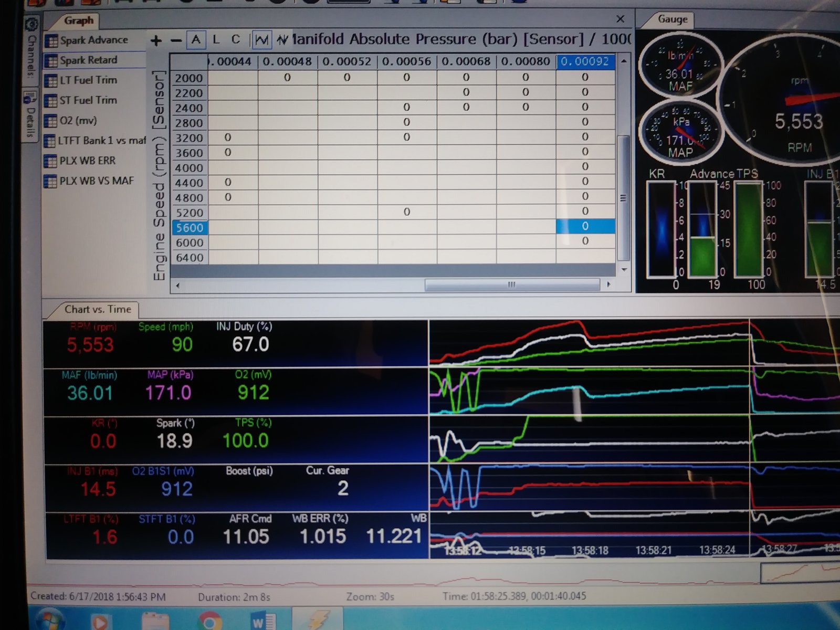This screenshot has height=630, width=840.
Task: Select the 2000 rpm row header
Action: coord(189,78)
